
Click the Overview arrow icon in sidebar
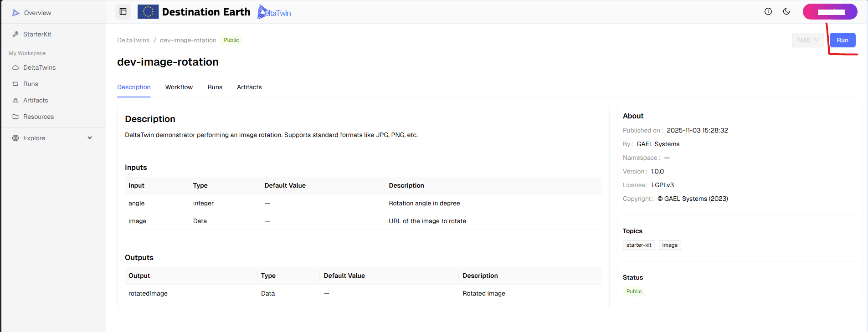[16, 13]
